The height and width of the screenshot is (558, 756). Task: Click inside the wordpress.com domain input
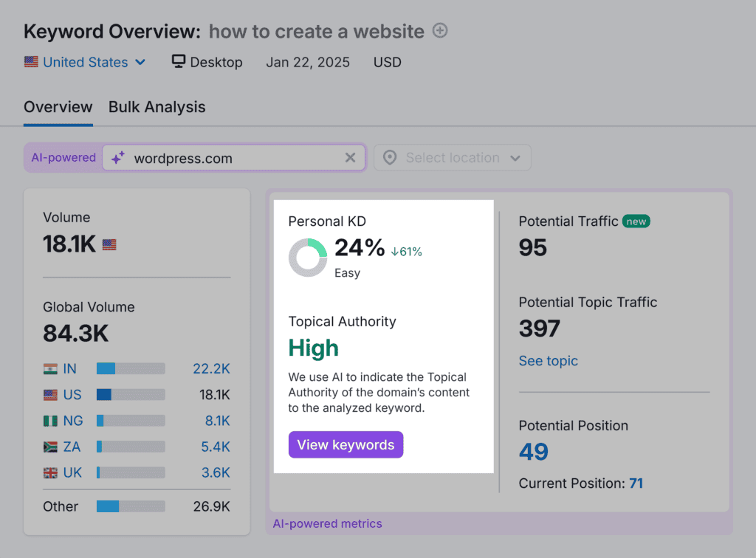click(x=229, y=158)
